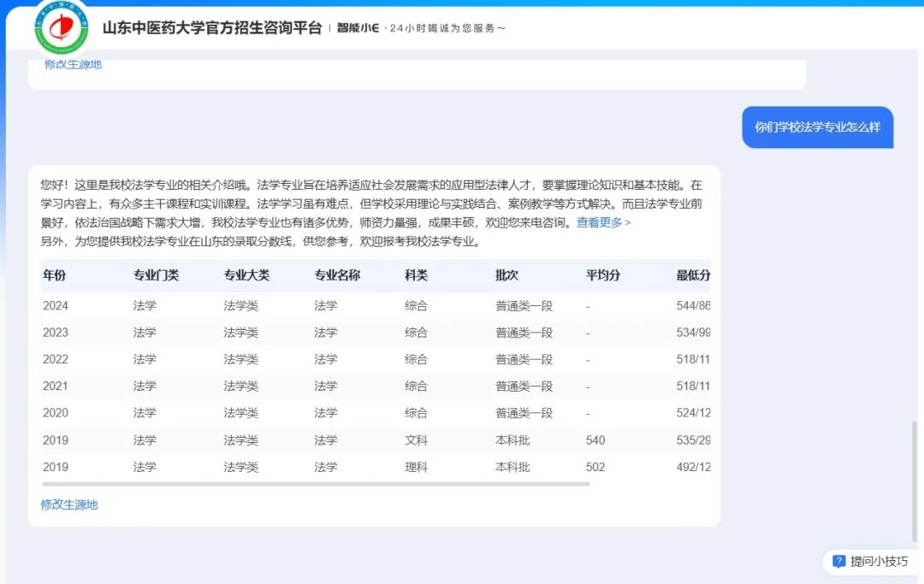Click the question mark icon beside 提问小技巧
The image size is (924, 584).
point(838,562)
